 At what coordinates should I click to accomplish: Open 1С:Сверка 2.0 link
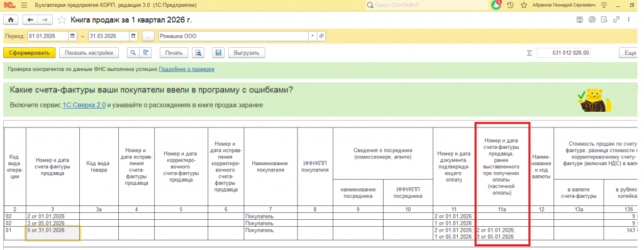pos(84,105)
